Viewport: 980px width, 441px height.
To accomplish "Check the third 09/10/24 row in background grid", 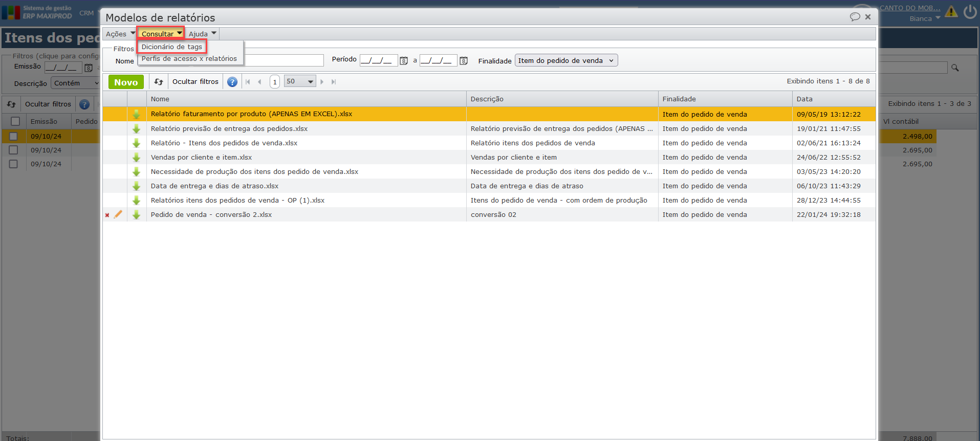I will click(x=13, y=164).
